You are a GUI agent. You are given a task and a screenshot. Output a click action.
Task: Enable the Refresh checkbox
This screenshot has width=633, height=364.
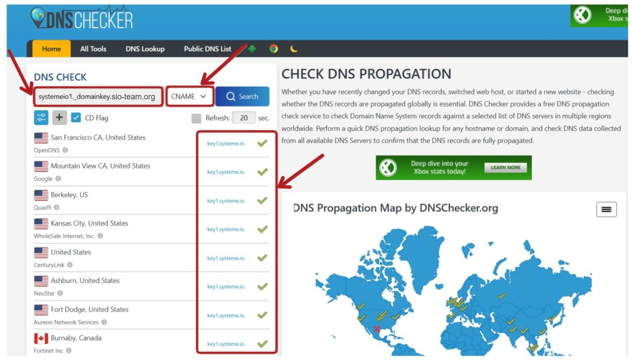point(197,118)
